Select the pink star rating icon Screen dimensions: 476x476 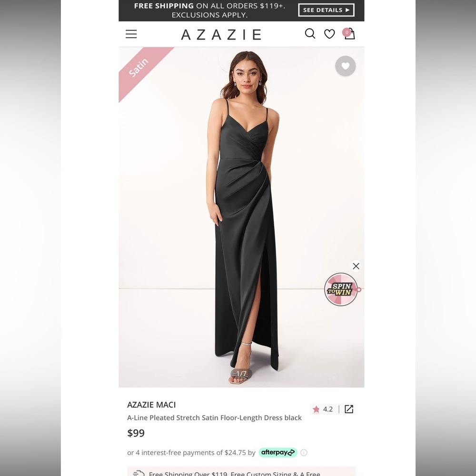tap(316, 409)
